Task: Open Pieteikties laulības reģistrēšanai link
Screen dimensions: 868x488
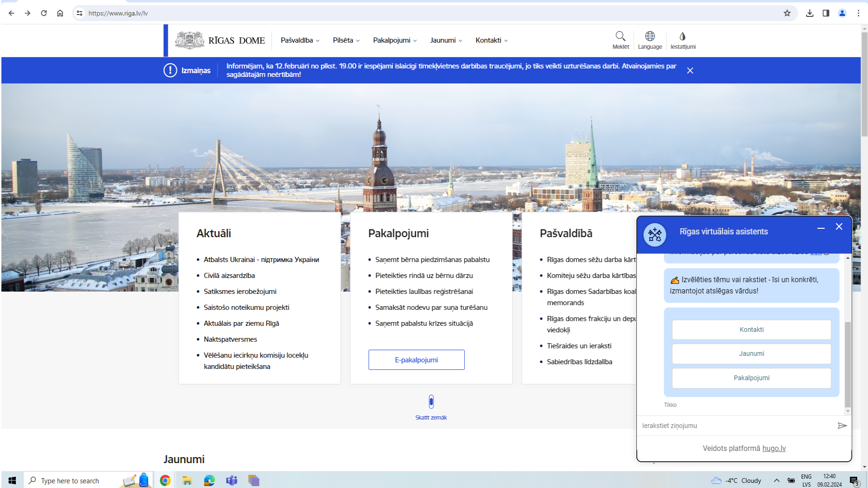Action: tap(424, 291)
